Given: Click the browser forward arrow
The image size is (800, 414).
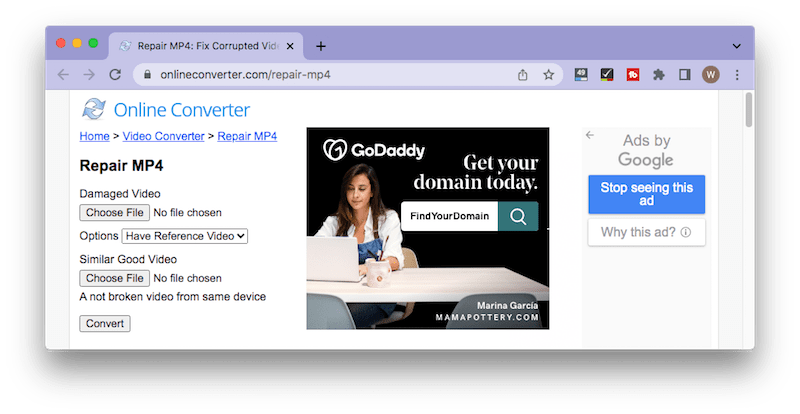Looking at the screenshot, I should [89, 75].
